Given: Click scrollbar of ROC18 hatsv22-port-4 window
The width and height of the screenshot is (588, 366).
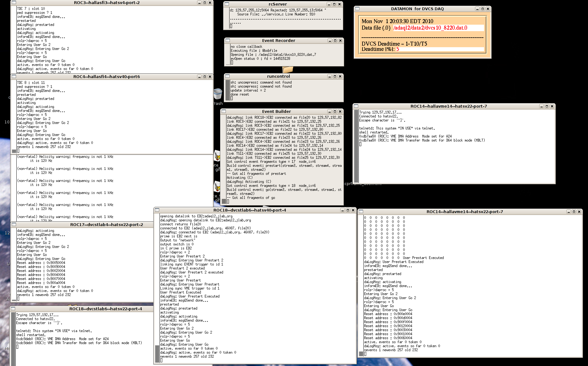Looking at the screenshot, I should pos(13,339).
